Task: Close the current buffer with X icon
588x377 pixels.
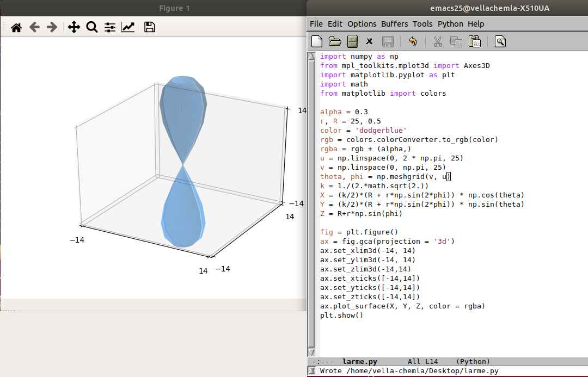Action: 369,41
